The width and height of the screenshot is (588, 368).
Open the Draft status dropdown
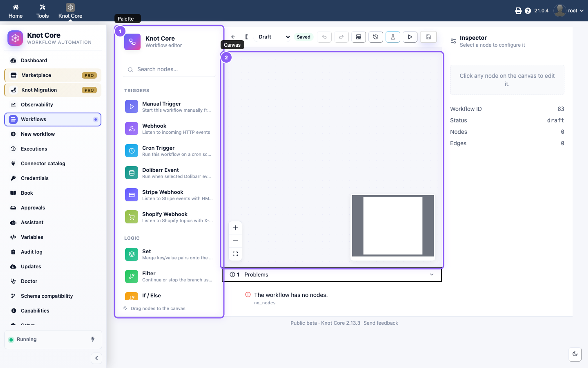point(273,37)
